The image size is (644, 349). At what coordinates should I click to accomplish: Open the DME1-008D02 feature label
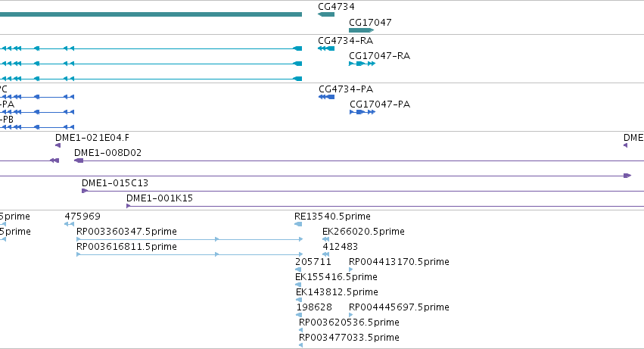107,153
